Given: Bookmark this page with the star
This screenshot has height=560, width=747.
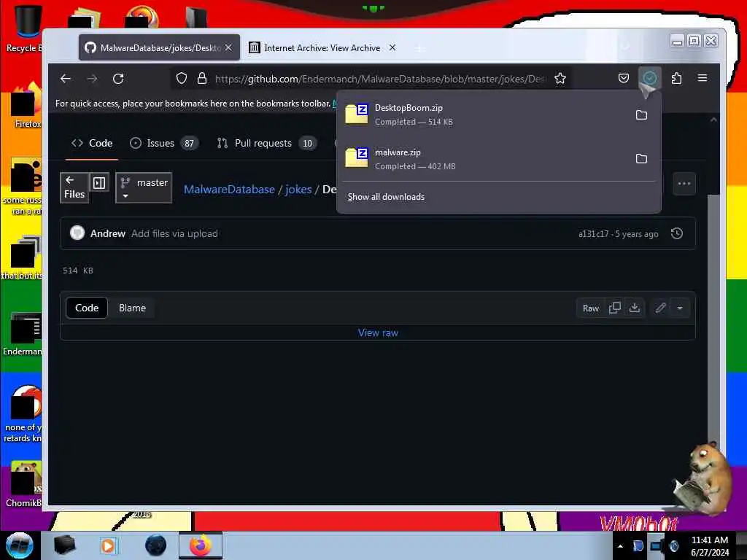Looking at the screenshot, I should 560,79.
